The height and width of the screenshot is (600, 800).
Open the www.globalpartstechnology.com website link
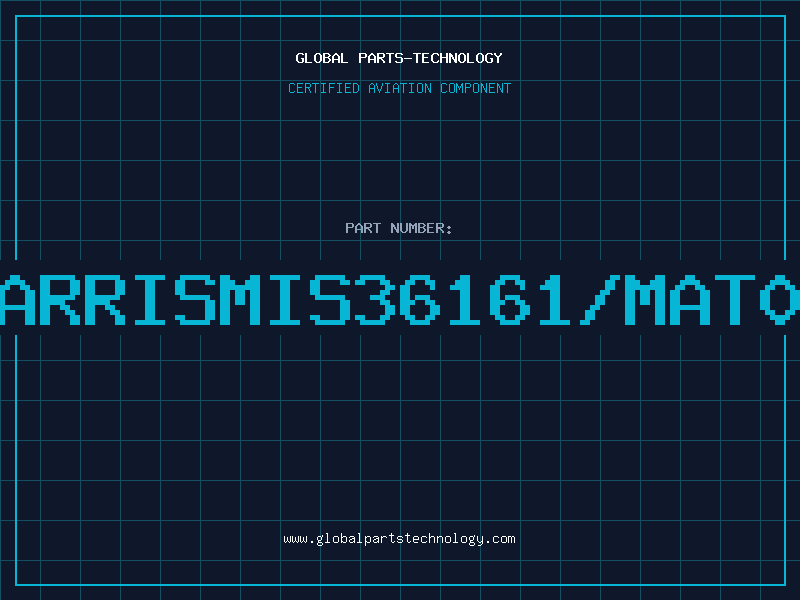[399, 539]
